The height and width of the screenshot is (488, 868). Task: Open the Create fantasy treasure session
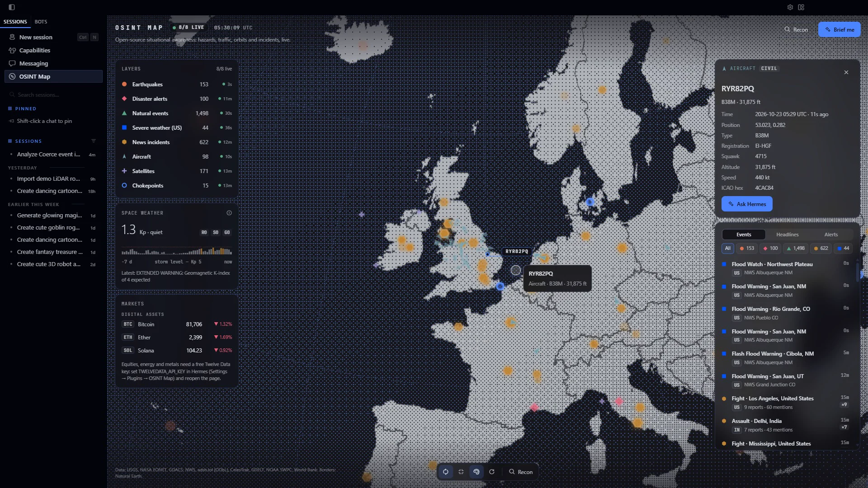[53, 252]
